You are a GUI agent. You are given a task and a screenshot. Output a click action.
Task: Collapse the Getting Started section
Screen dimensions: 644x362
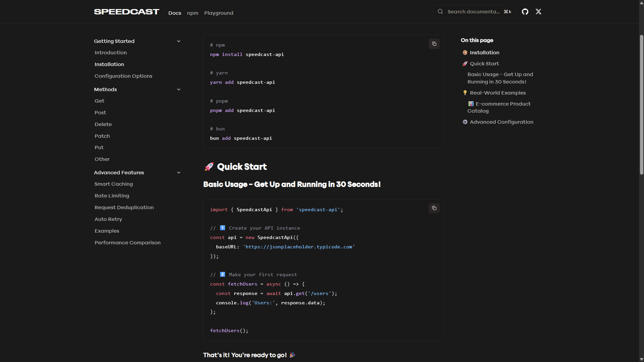tap(179, 41)
